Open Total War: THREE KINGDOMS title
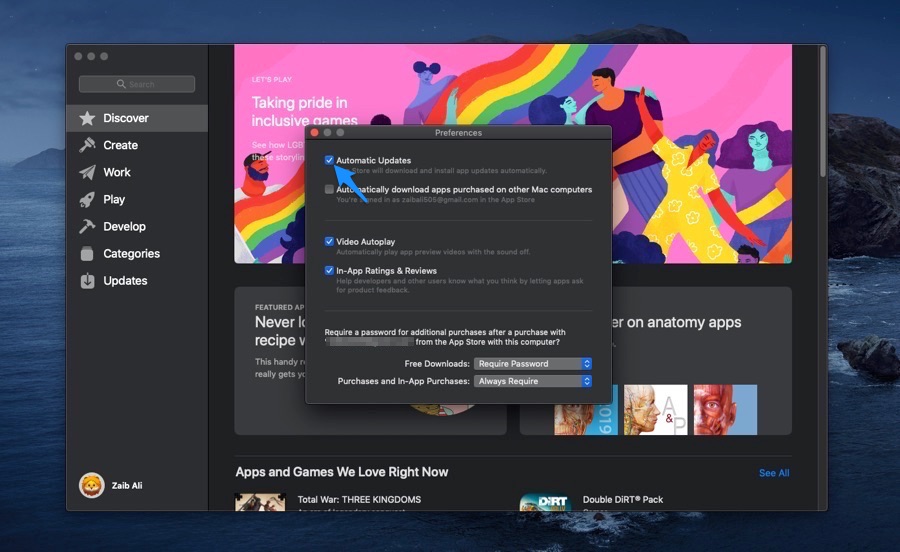This screenshot has width=900, height=552. click(x=359, y=500)
